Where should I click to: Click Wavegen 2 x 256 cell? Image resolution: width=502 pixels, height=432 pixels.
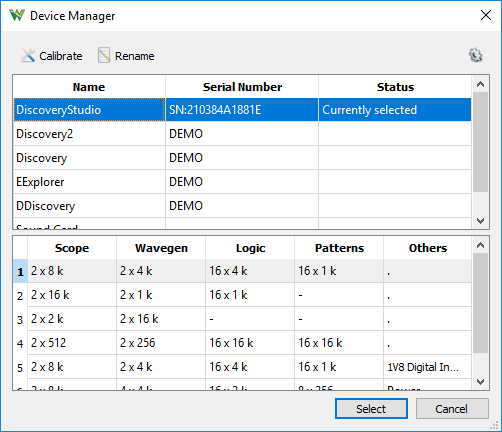pos(161,343)
